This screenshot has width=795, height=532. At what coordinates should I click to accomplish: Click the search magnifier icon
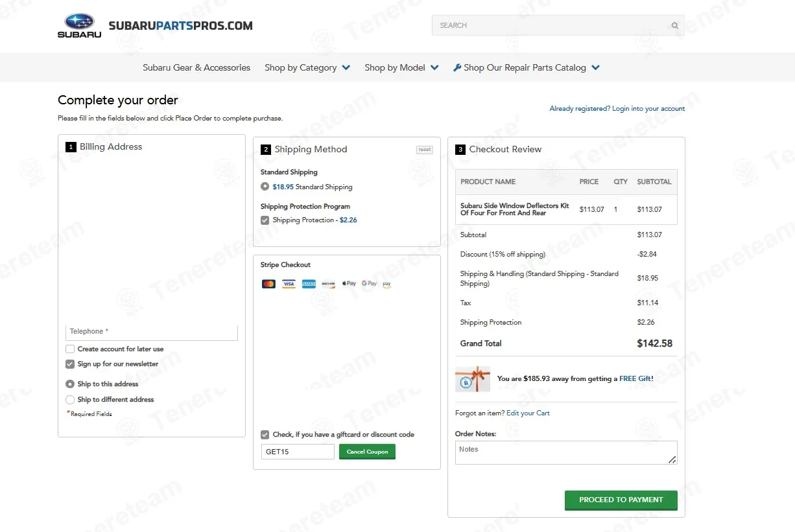pos(675,26)
